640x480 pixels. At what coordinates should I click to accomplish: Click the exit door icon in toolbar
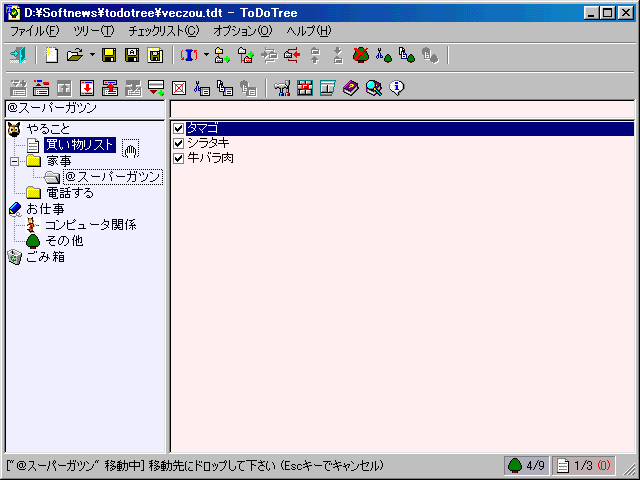click(x=18, y=55)
